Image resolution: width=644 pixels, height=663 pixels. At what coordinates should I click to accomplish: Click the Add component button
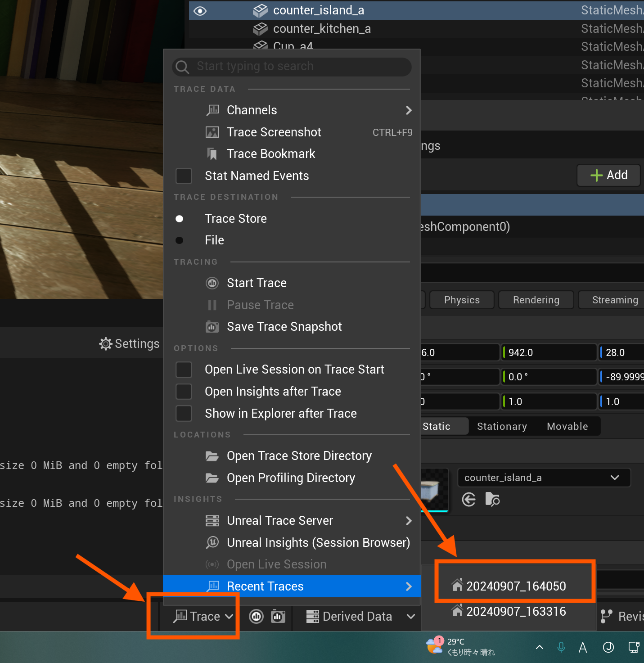click(608, 175)
